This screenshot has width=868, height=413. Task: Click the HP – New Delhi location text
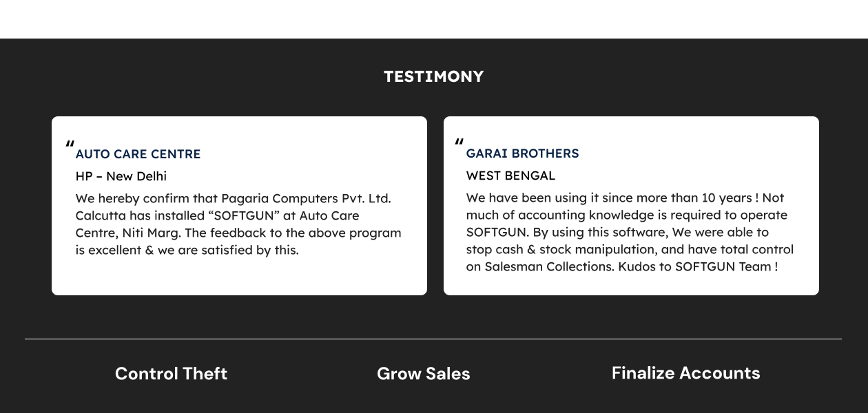pyautogui.click(x=121, y=176)
